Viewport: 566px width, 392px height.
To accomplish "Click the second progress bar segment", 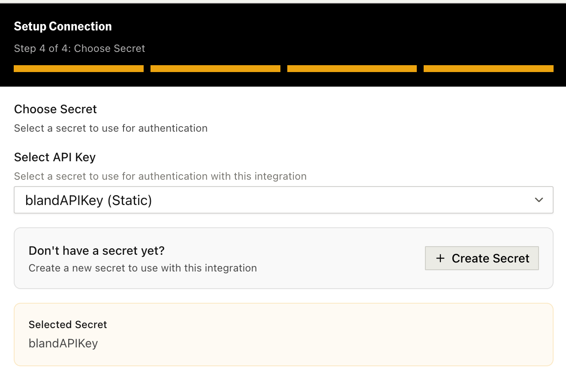I will coord(215,68).
